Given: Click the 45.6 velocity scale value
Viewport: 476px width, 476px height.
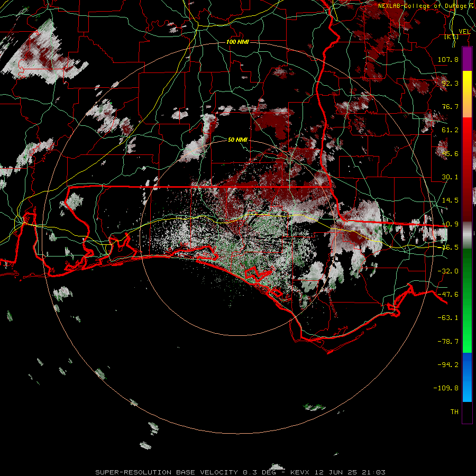Looking at the screenshot, I should coord(450,153).
